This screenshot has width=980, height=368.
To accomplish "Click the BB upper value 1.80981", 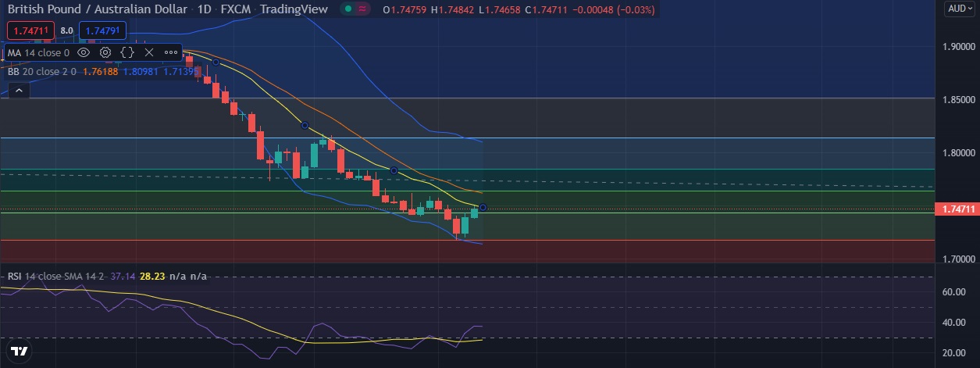I will pos(141,71).
